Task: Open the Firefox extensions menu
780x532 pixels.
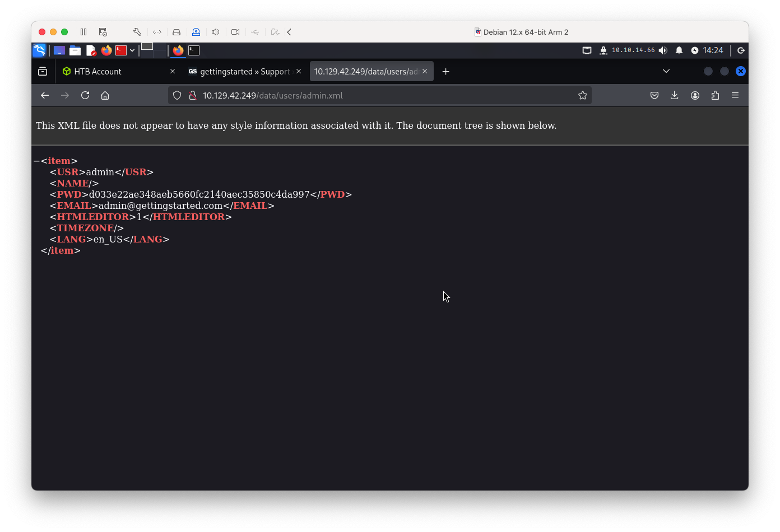Action: point(715,95)
